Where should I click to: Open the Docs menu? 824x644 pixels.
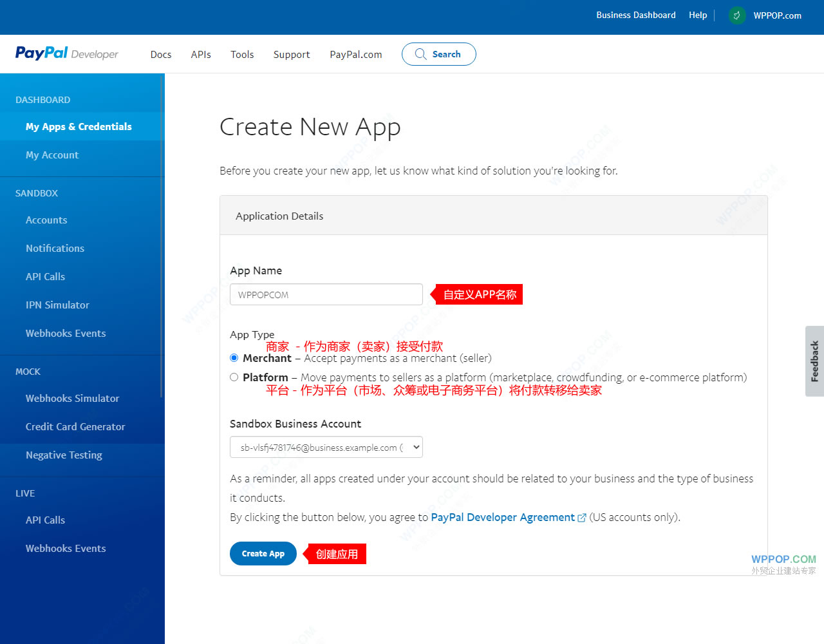coord(161,55)
